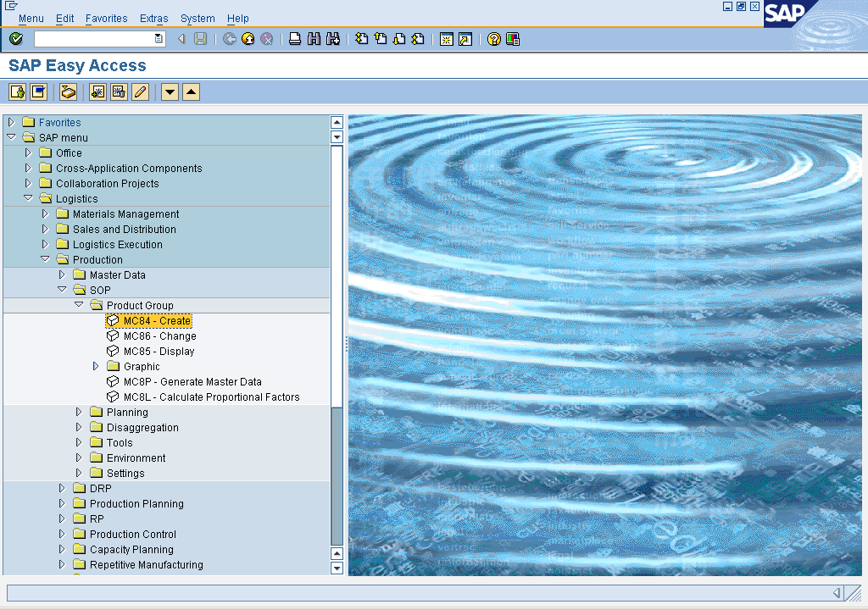868x610 pixels.
Task: Collapse the Product Group node
Action: click(79, 304)
